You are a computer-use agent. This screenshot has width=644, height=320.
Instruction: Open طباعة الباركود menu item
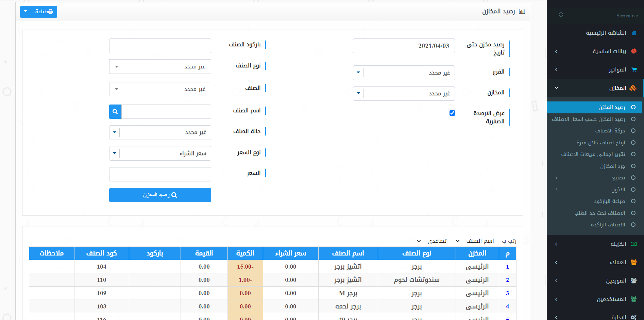click(x=609, y=201)
